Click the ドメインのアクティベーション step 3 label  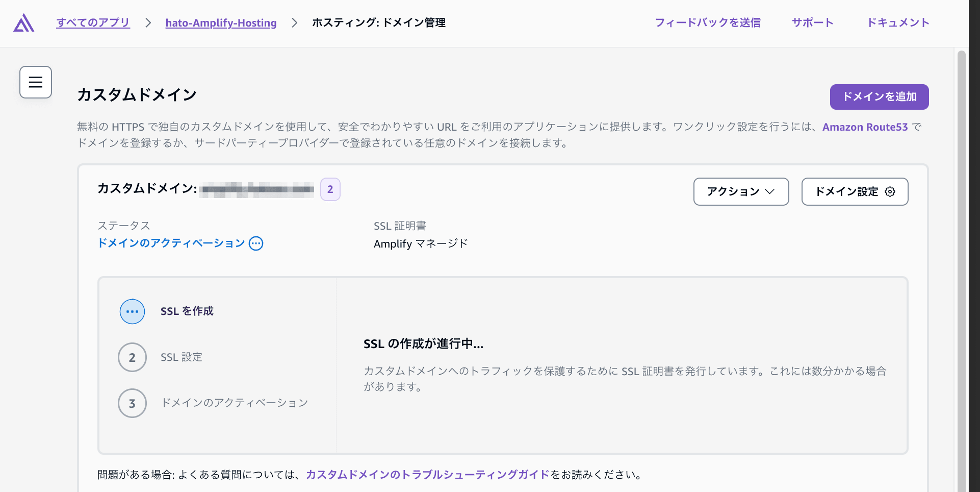pyautogui.click(x=235, y=403)
